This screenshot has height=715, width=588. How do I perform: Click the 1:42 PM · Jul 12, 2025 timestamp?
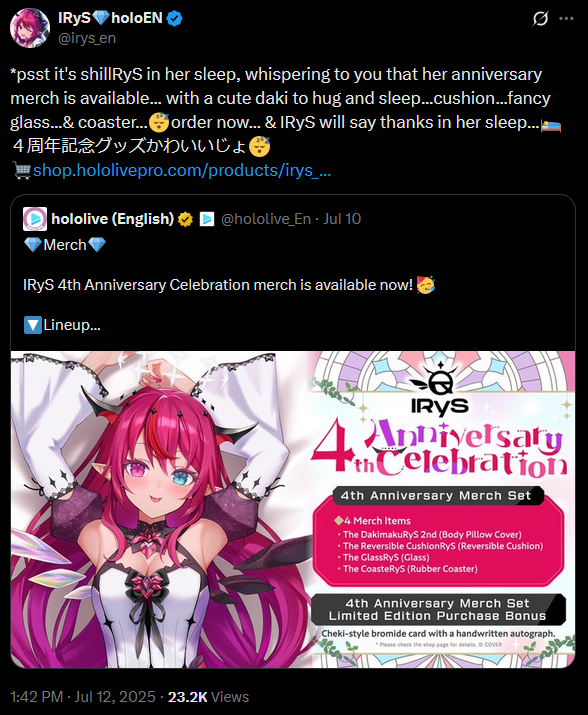(x=83, y=697)
